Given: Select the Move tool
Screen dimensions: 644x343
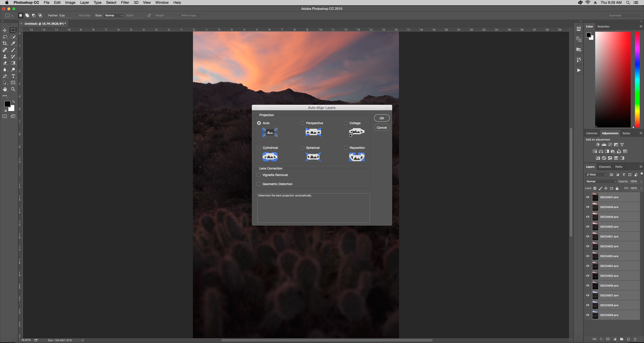Looking at the screenshot, I should coord(5,30).
